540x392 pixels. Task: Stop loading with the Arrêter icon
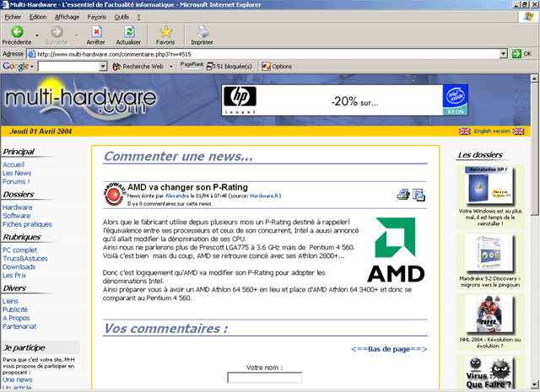[x=96, y=32]
